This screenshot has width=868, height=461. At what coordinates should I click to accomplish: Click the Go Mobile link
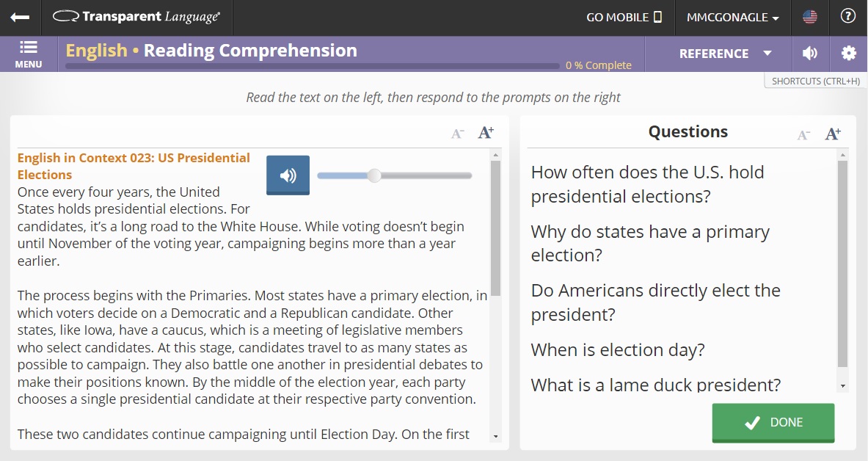pos(624,17)
